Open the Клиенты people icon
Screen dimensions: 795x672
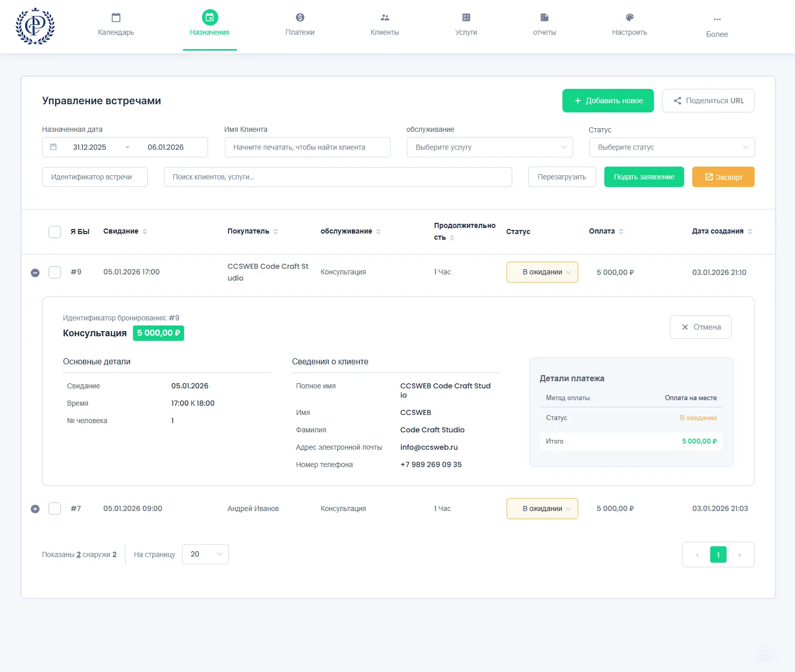[385, 17]
